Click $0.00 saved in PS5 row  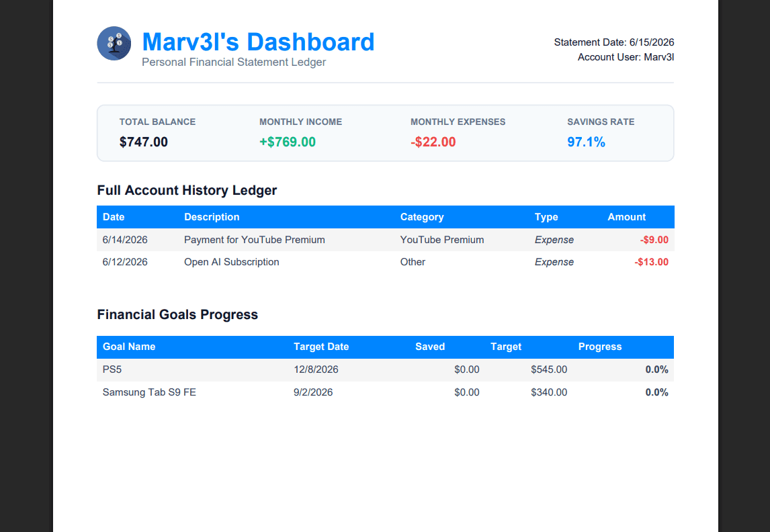click(466, 369)
